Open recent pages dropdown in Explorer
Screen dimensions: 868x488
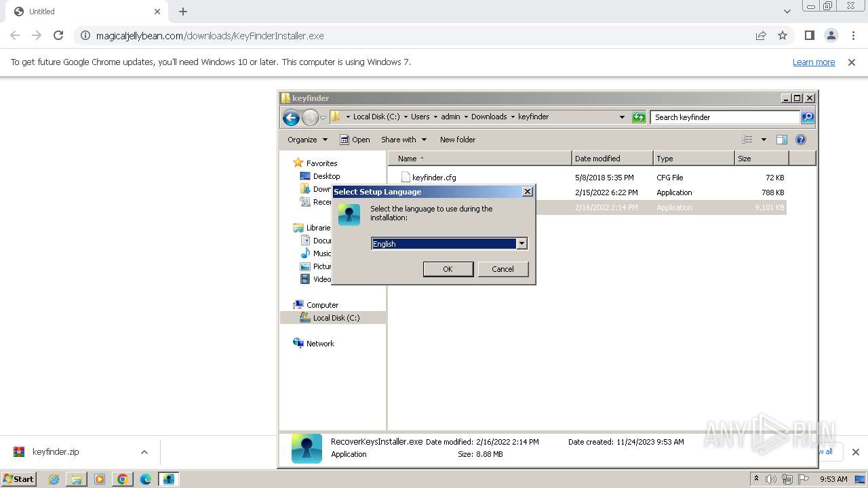coord(323,117)
